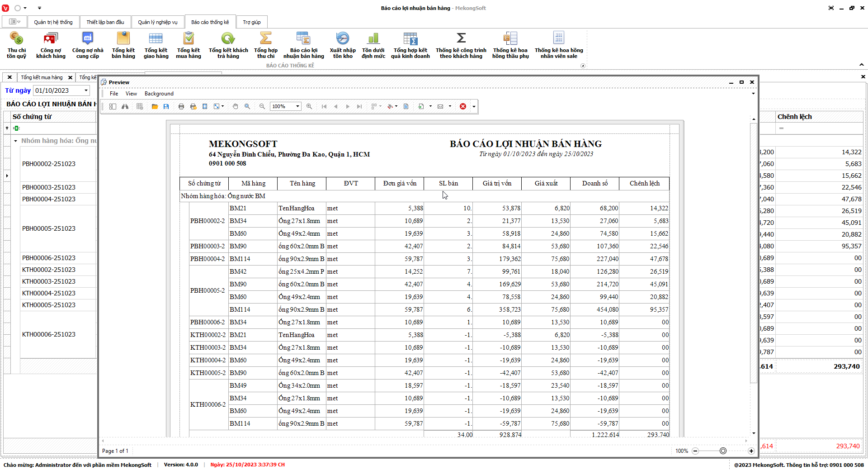
Task: Click the zoom slider handle at bottom right
Action: (723, 451)
